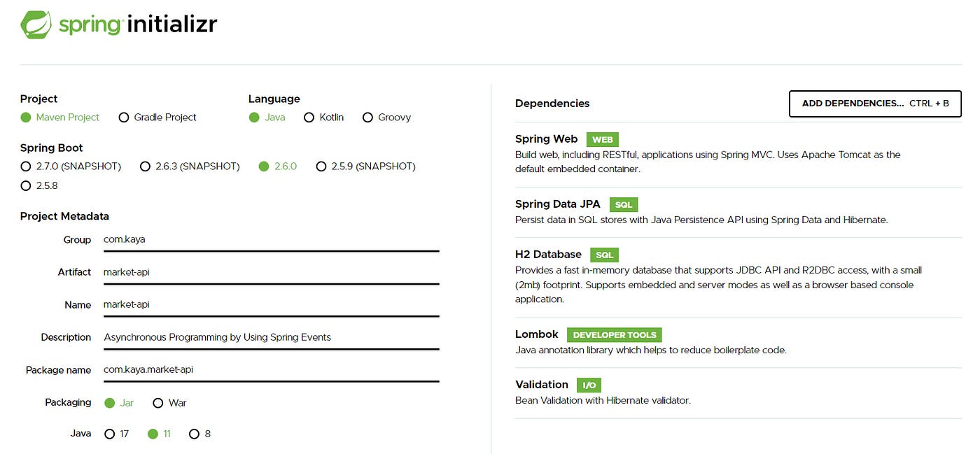The width and height of the screenshot is (980, 454).
Task: Click the Lombok dependency entry
Action: click(738, 342)
